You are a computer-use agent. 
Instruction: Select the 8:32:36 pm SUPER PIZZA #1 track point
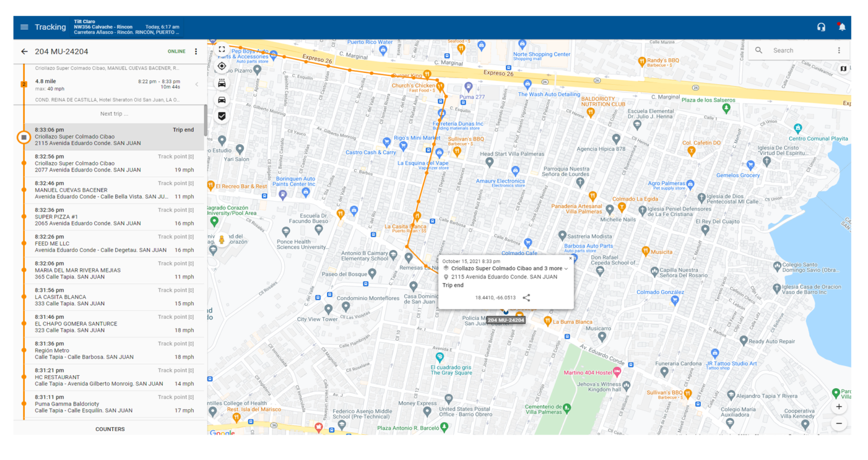pos(113,217)
